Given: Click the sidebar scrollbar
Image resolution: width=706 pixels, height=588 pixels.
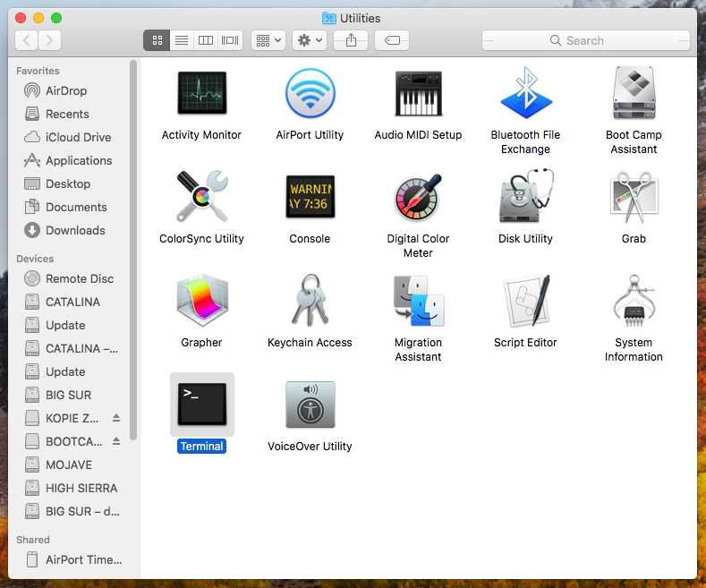Looking at the screenshot, I should (132, 250).
